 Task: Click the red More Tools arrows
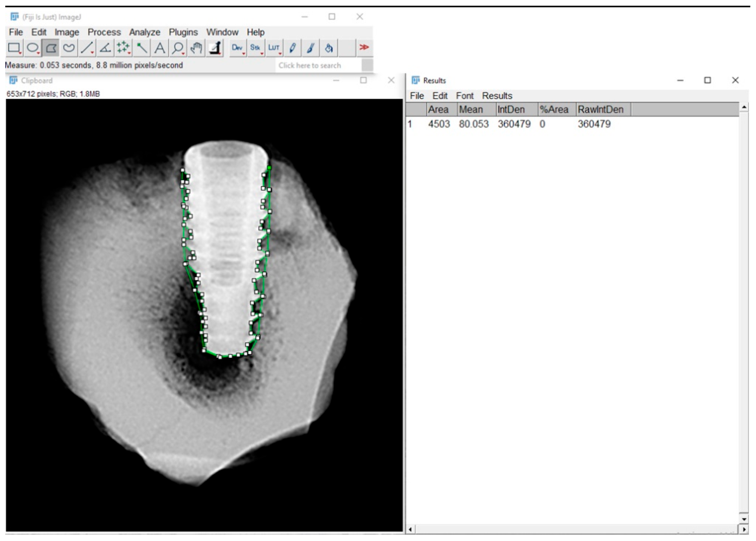click(x=364, y=48)
